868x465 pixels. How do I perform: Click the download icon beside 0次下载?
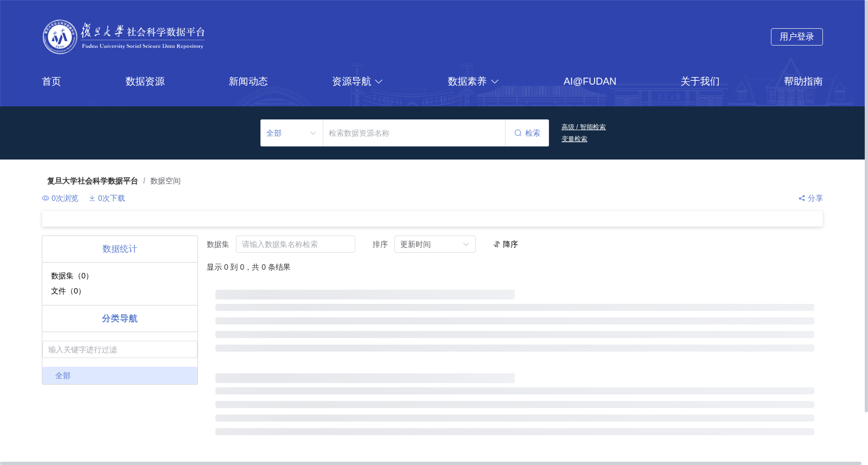(92, 198)
